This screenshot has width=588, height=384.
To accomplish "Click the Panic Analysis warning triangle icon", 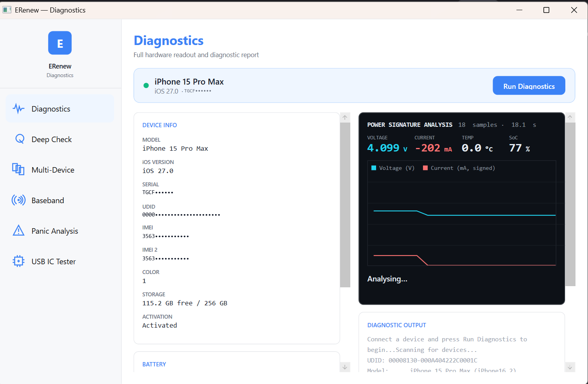I will click(x=18, y=231).
